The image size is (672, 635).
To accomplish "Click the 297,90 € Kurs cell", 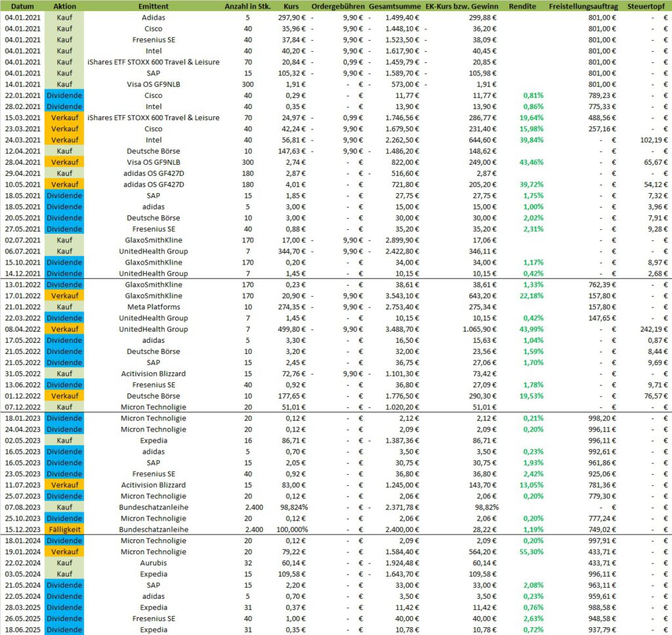I will [x=292, y=18].
